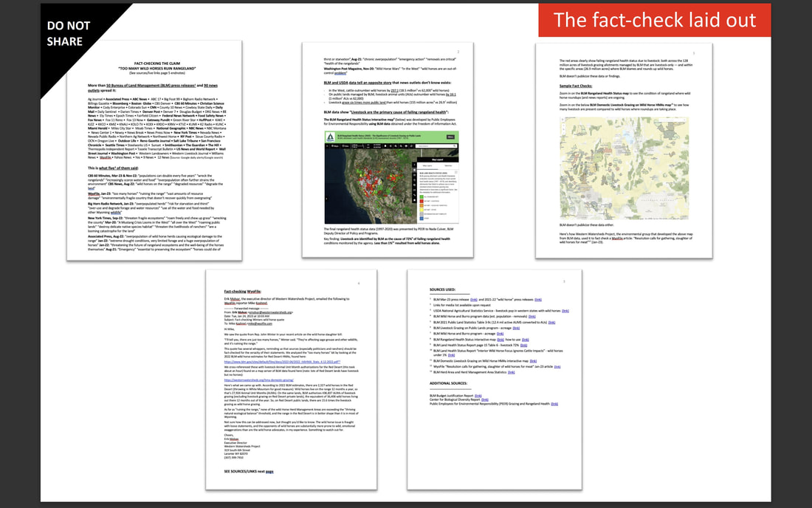Open the link for Wild Horse and Burro program data

pyautogui.click(x=531, y=317)
